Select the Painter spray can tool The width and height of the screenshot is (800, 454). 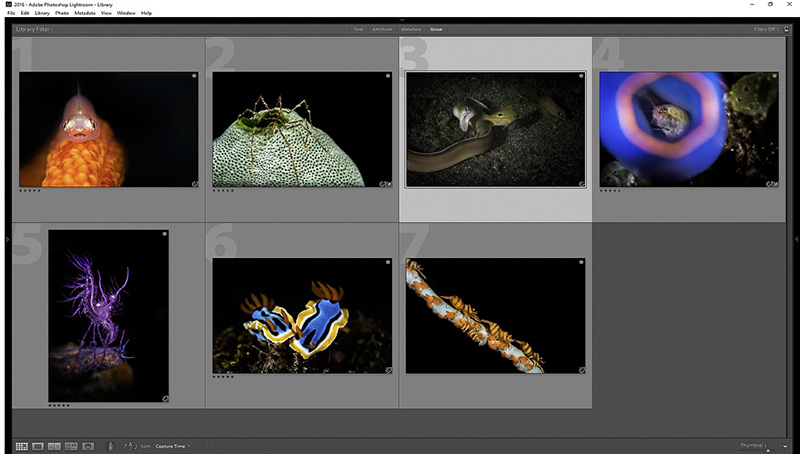pyautogui.click(x=111, y=446)
